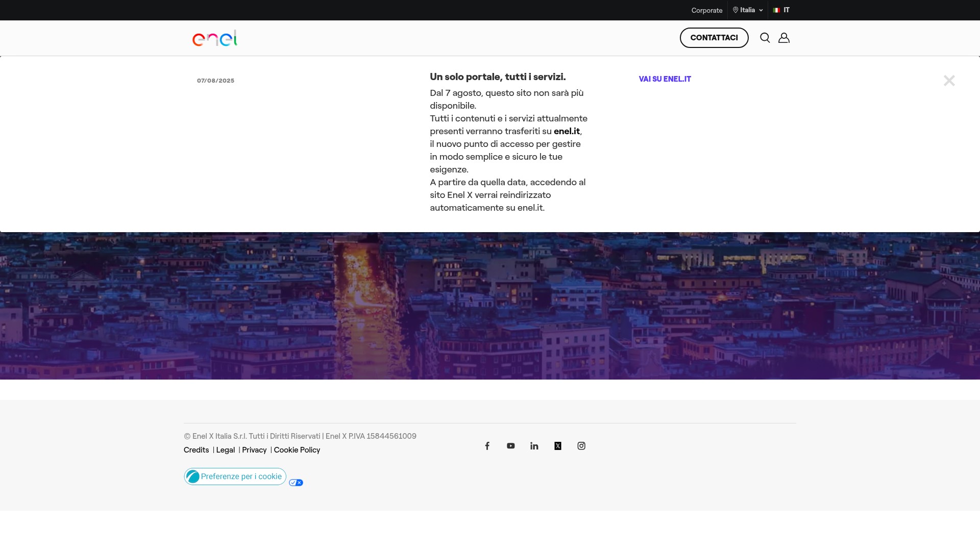980x551 pixels.
Task: Open the Cookie Policy footer link
Action: tap(297, 450)
